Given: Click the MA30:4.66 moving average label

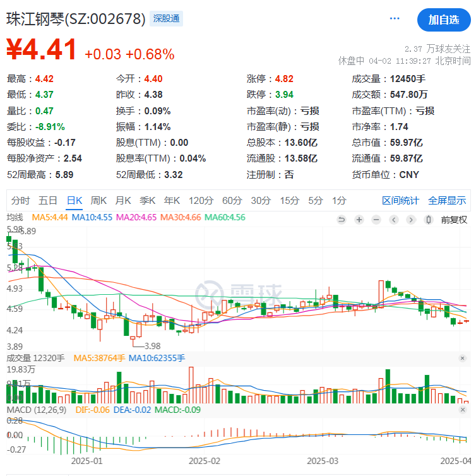Looking at the screenshot, I should click(x=181, y=217).
